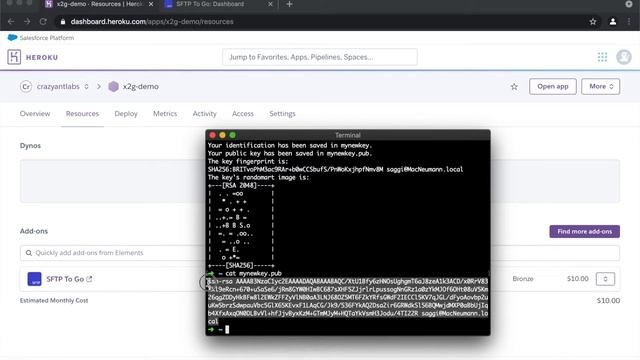The height and width of the screenshot is (360, 640).
Task: View the Access tab
Action: click(x=242, y=113)
